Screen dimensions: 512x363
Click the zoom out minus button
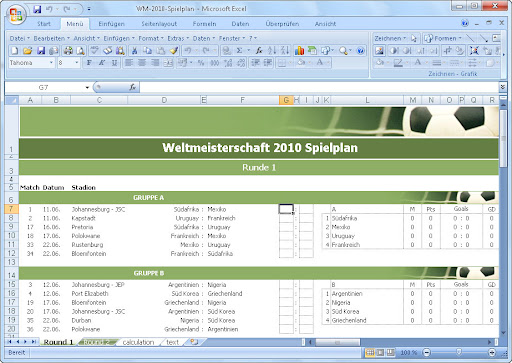pyautogui.click(x=426, y=352)
